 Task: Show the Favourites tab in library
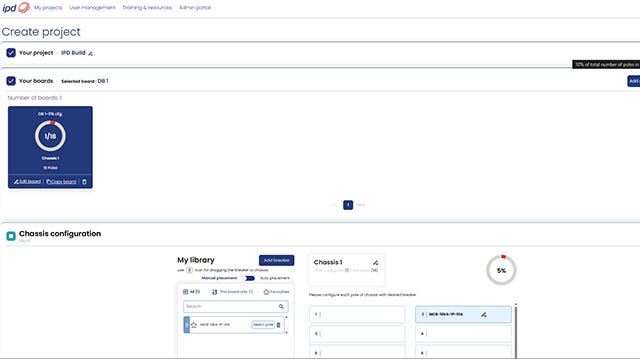coord(276,292)
